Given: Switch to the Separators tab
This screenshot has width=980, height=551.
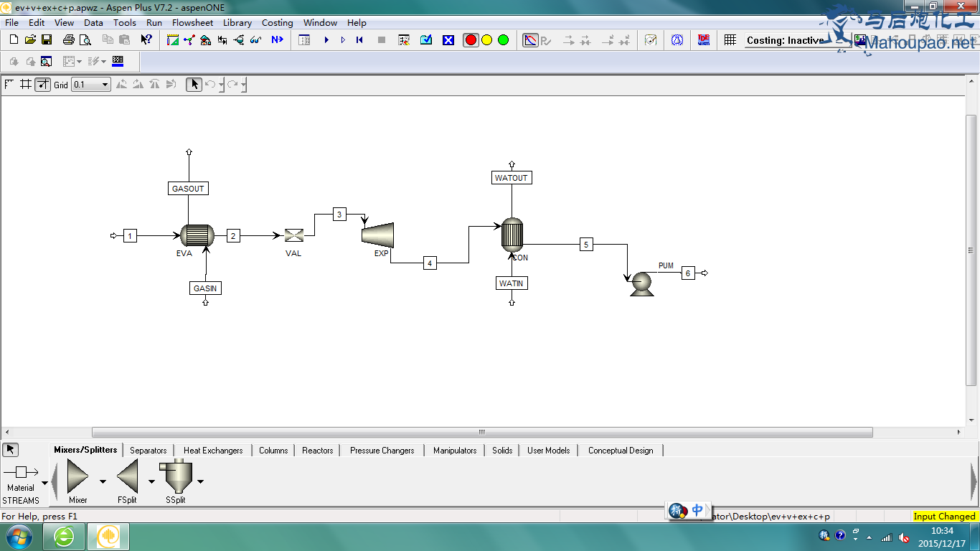Looking at the screenshot, I should [149, 451].
